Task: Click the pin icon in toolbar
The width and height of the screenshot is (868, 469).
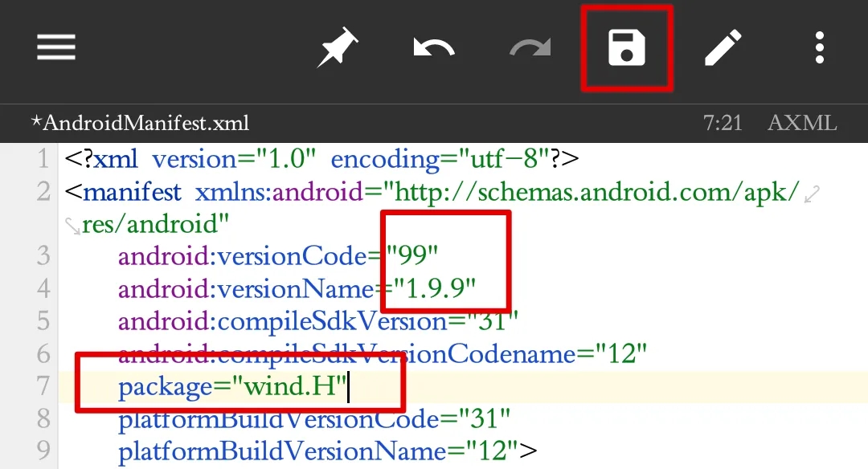Action: [338, 49]
